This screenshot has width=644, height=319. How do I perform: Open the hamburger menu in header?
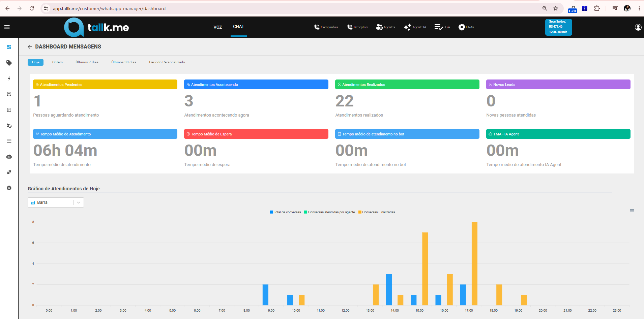point(7,27)
